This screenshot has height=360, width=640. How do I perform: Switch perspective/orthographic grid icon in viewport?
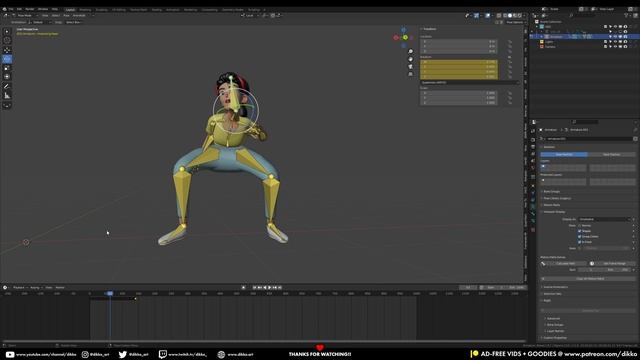(410, 74)
